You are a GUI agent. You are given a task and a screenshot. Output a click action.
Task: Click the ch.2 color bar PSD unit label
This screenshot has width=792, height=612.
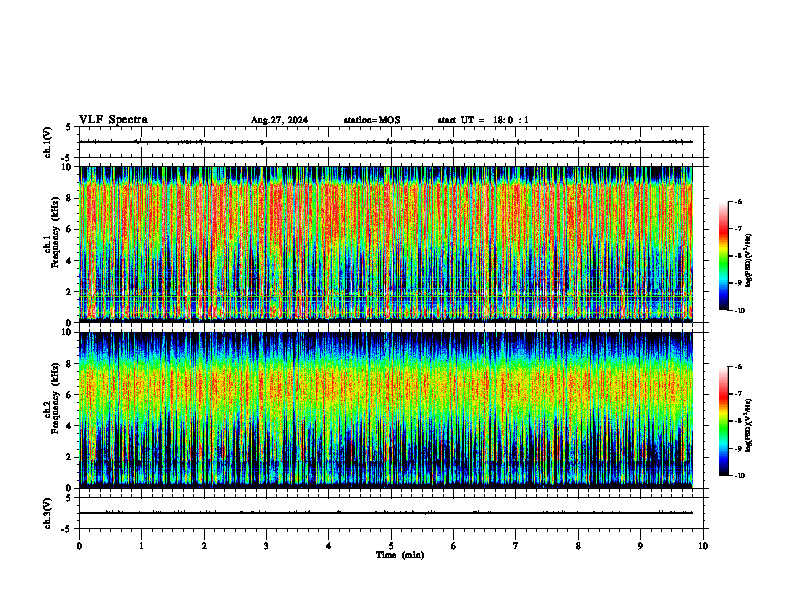(x=750, y=425)
